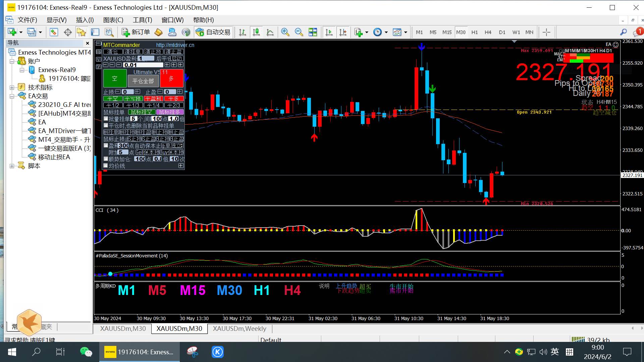Screen dimensions: 644x362
Task: Open the search magnifier icon
Action: tap(624, 32)
